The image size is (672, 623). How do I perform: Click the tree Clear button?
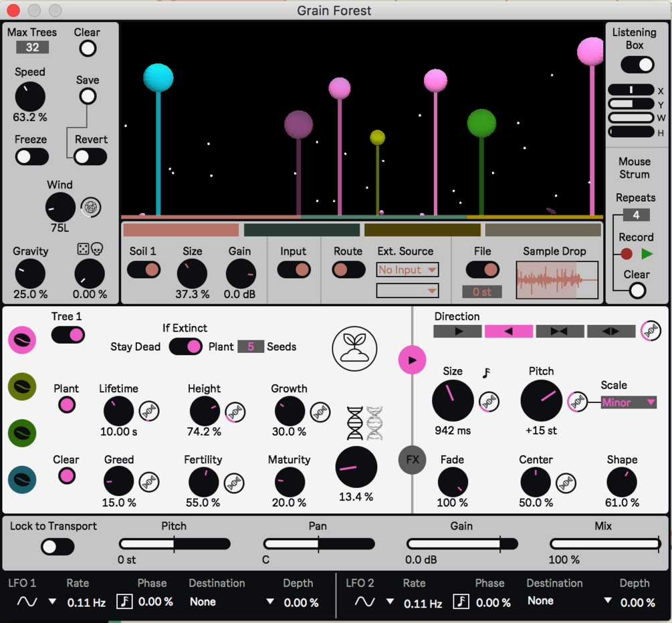(67, 476)
